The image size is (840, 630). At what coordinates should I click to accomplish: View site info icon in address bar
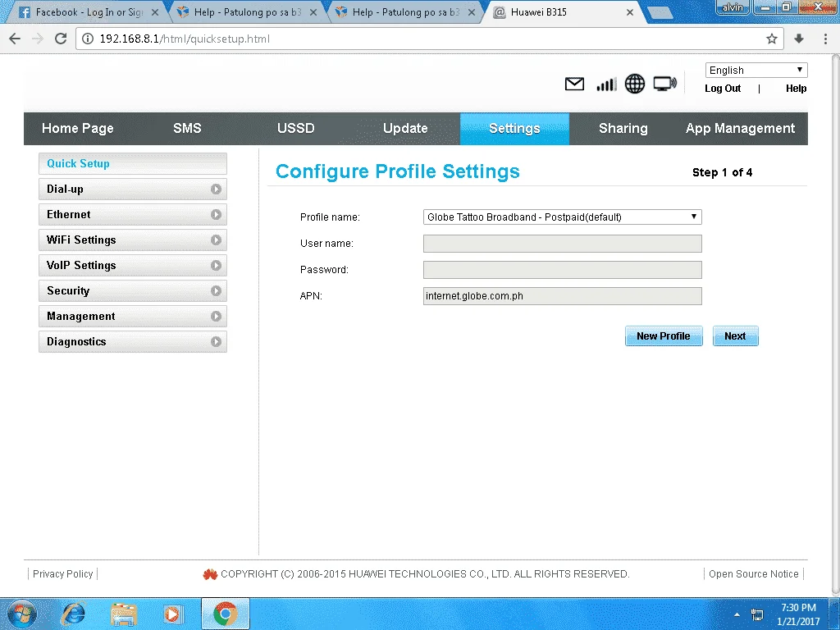click(88, 39)
